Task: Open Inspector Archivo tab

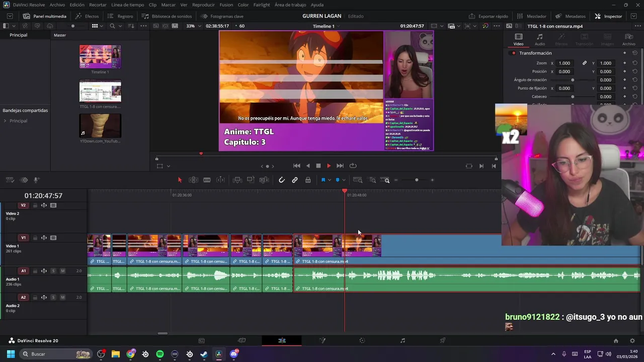Action: pos(628,40)
